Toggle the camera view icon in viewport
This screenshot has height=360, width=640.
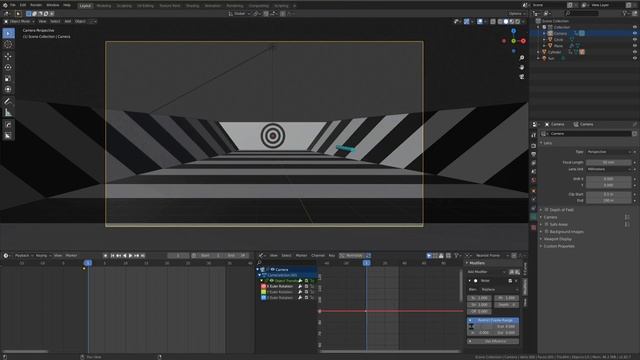click(522, 77)
